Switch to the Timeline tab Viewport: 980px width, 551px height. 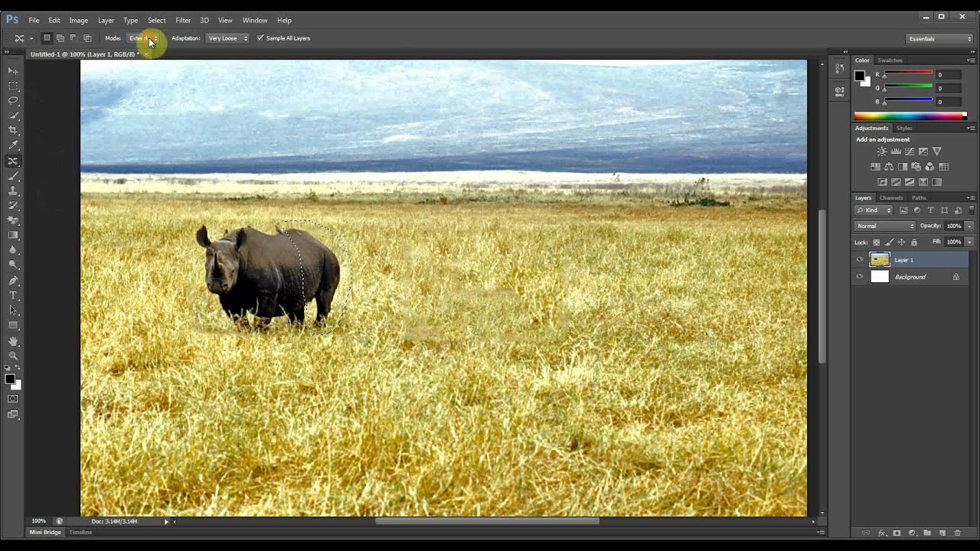pyautogui.click(x=80, y=533)
